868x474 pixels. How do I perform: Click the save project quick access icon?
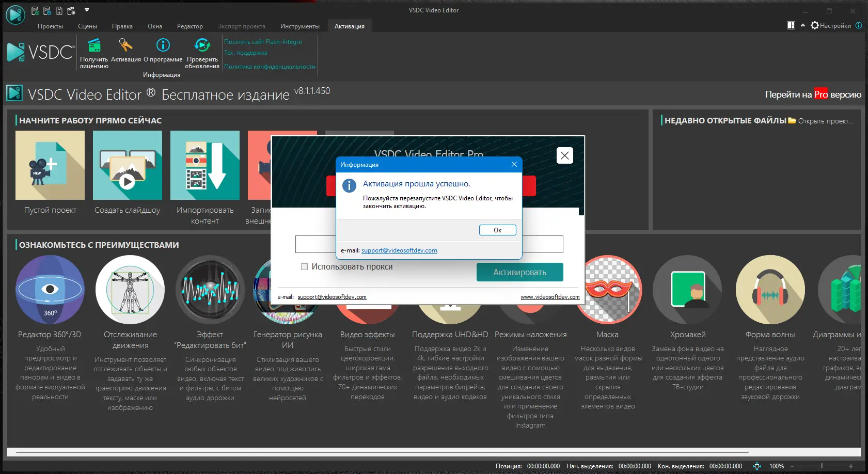(x=59, y=11)
